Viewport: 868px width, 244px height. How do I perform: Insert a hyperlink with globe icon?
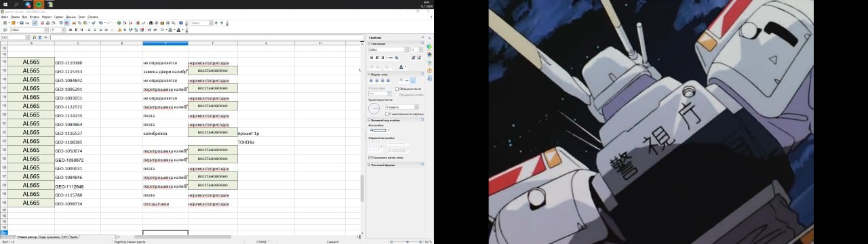coord(119,23)
